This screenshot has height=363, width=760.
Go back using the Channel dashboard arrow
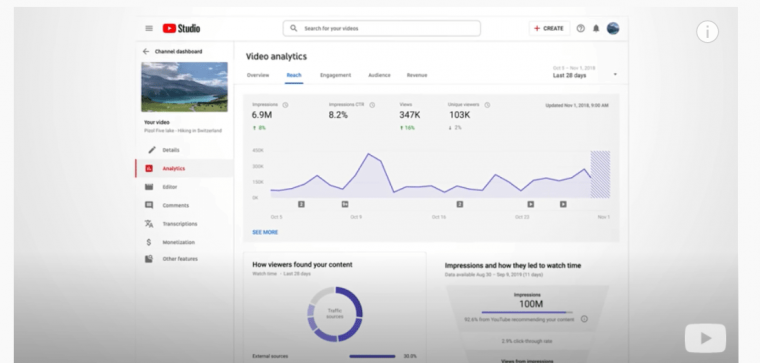point(146,51)
